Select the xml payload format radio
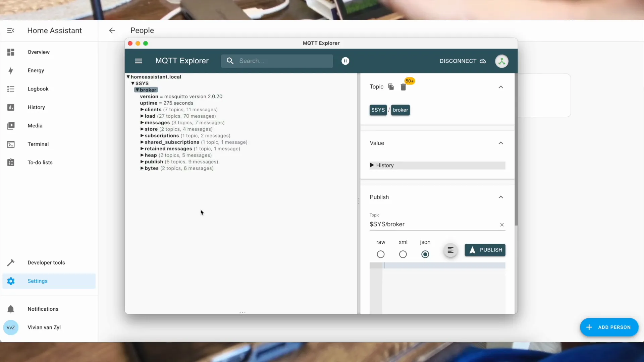This screenshot has height=362, width=644. tap(403, 254)
